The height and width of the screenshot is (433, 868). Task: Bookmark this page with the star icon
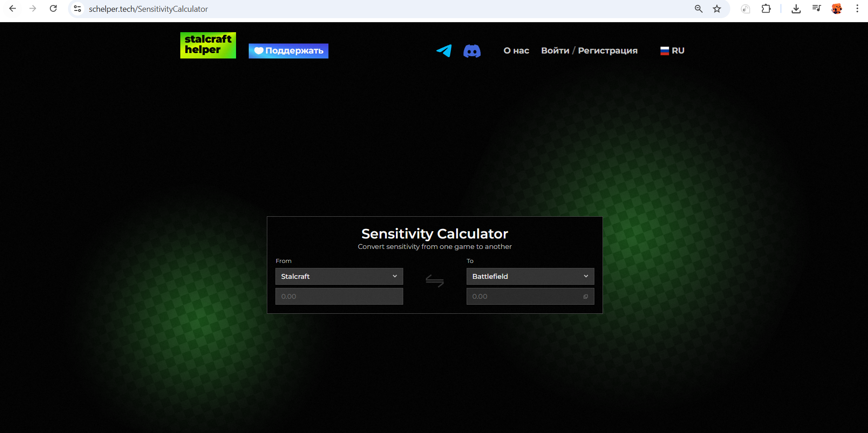coord(717,9)
